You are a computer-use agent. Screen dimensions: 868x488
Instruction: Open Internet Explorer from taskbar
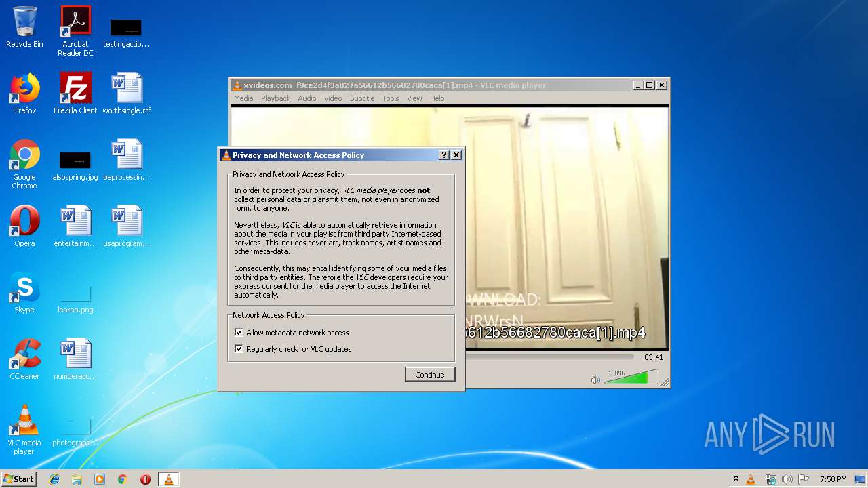click(x=54, y=479)
